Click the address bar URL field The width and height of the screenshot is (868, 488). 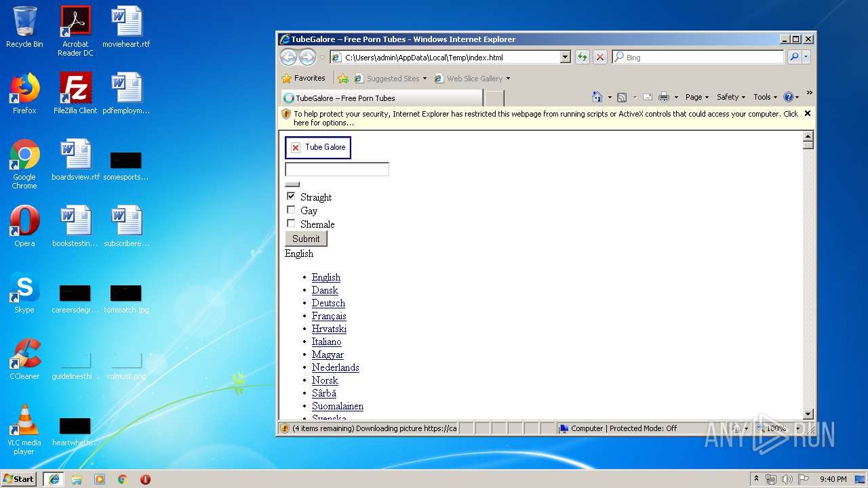click(451, 58)
